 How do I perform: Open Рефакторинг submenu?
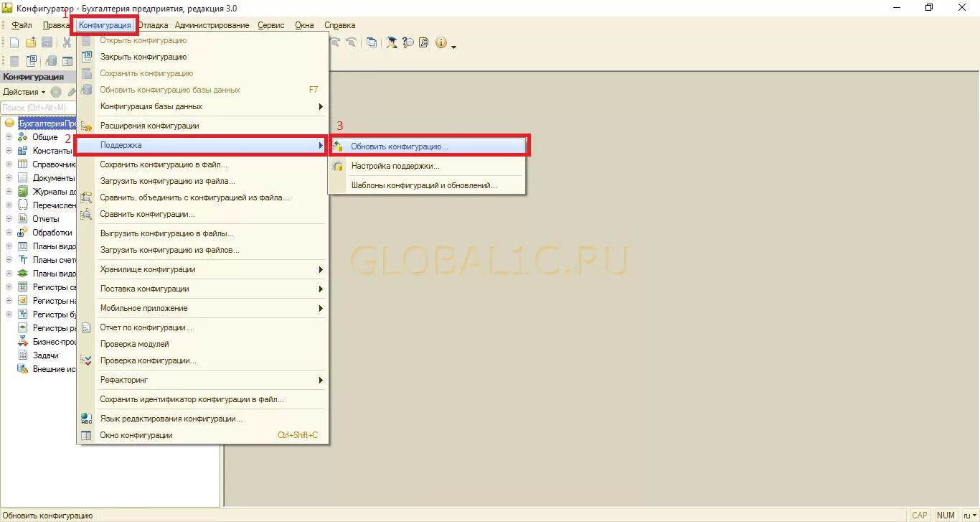[x=202, y=380]
